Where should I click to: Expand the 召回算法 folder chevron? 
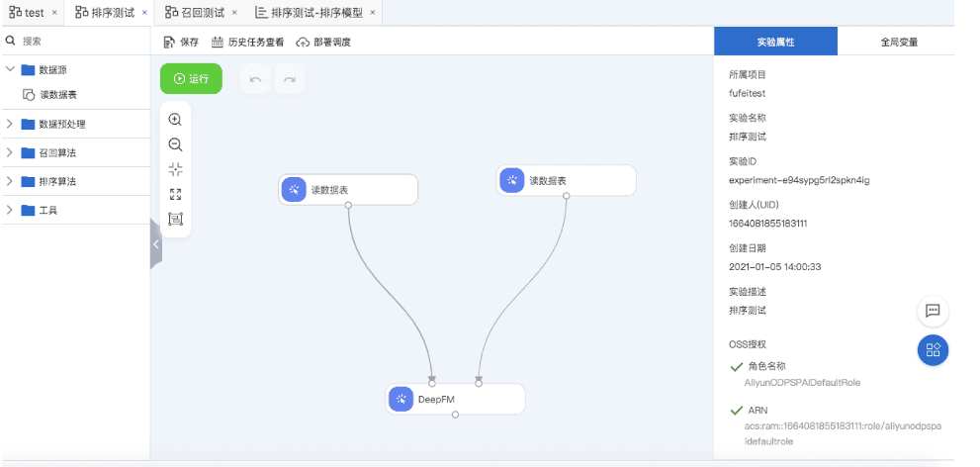[9, 152]
